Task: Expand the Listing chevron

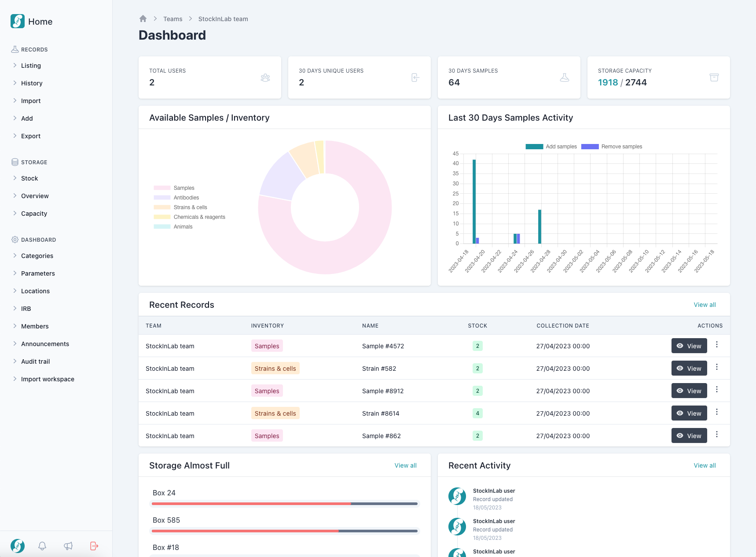Action: tap(15, 65)
